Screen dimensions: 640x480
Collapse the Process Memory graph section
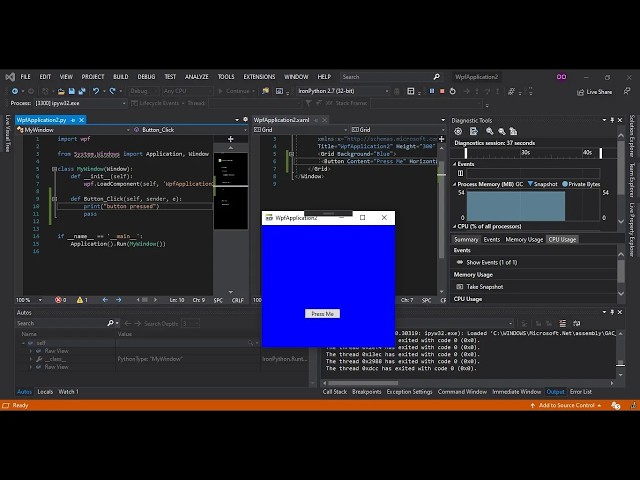[454, 184]
